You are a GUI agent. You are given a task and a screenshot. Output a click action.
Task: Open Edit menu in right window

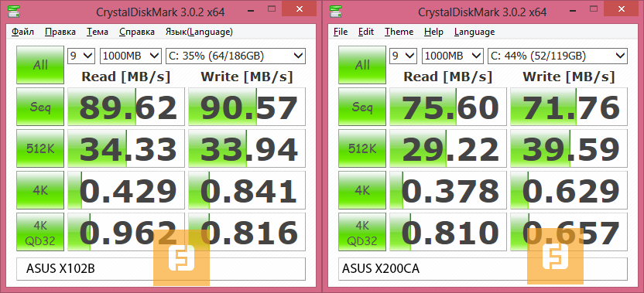coord(366,32)
